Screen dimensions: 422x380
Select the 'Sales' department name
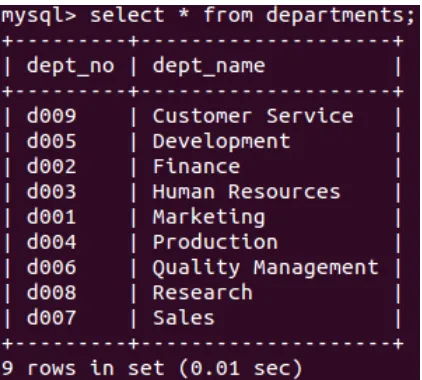point(184,318)
